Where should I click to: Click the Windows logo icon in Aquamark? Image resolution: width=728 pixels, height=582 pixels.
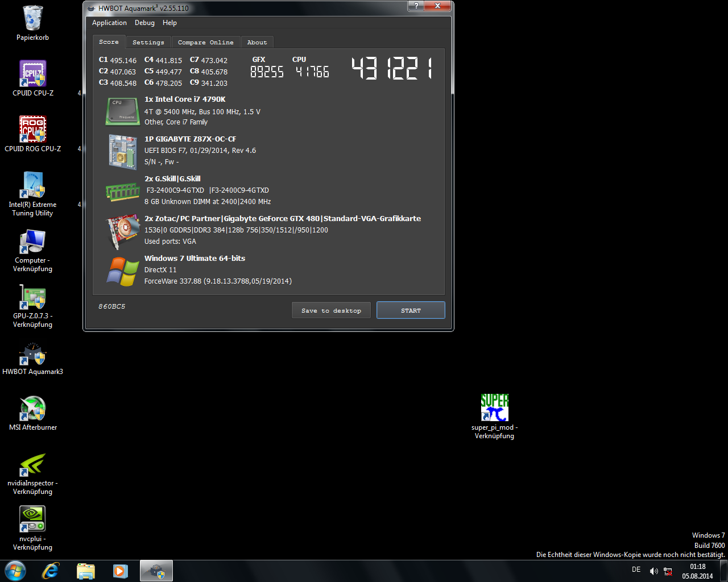click(122, 271)
